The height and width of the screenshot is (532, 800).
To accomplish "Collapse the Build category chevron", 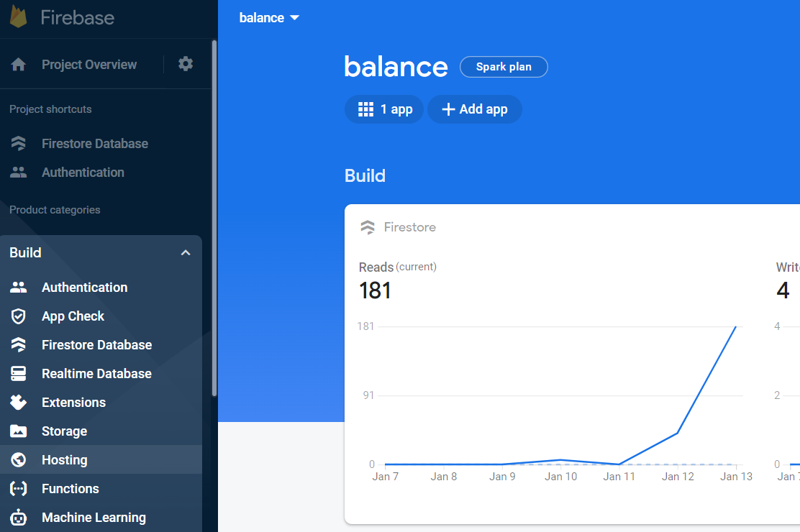I will pos(186,252).
